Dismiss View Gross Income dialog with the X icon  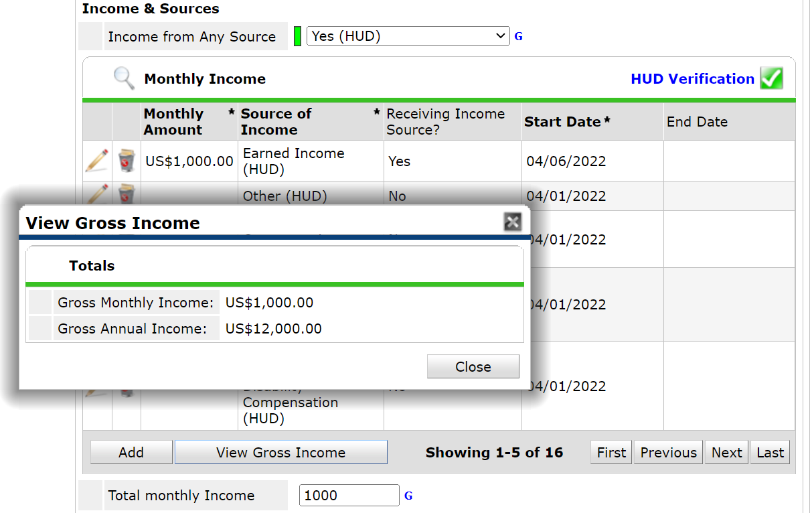pyautogui.click(x=512, y=222)
